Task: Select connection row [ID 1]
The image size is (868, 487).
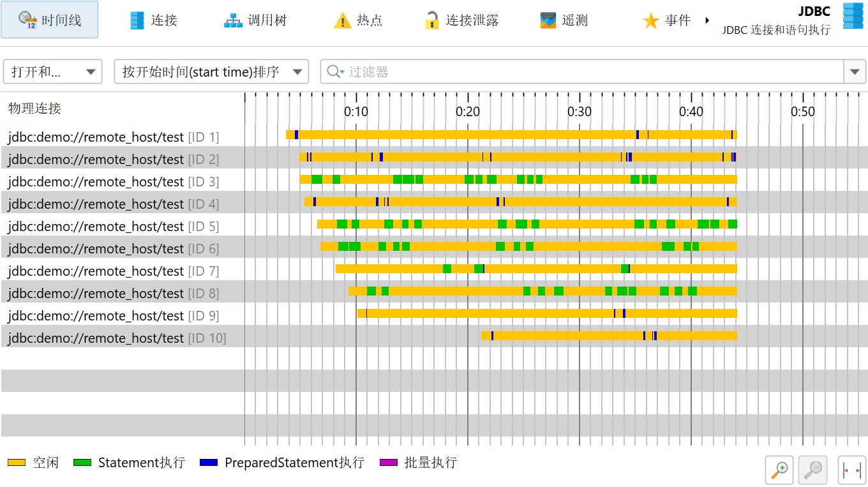Action: click(x=434, y=137)
